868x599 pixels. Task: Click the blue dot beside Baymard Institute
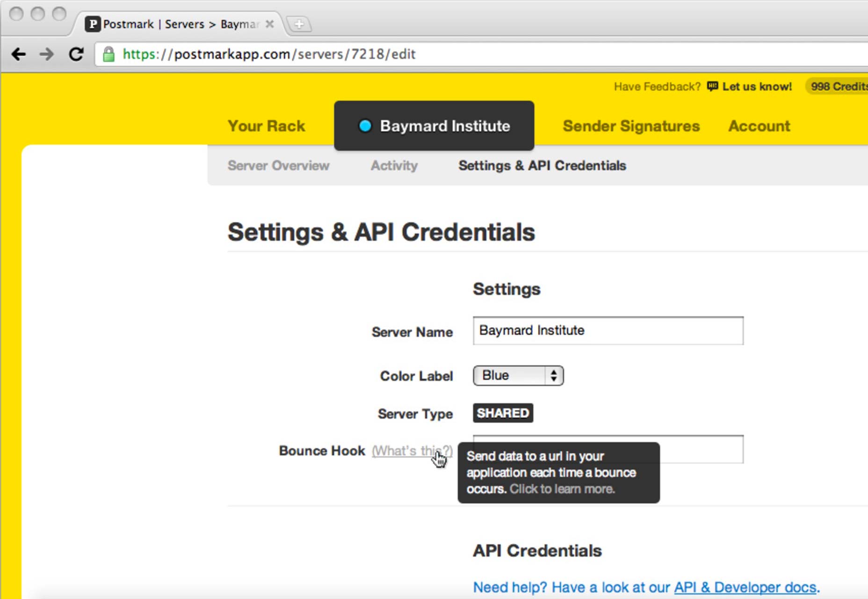(365, 126)
